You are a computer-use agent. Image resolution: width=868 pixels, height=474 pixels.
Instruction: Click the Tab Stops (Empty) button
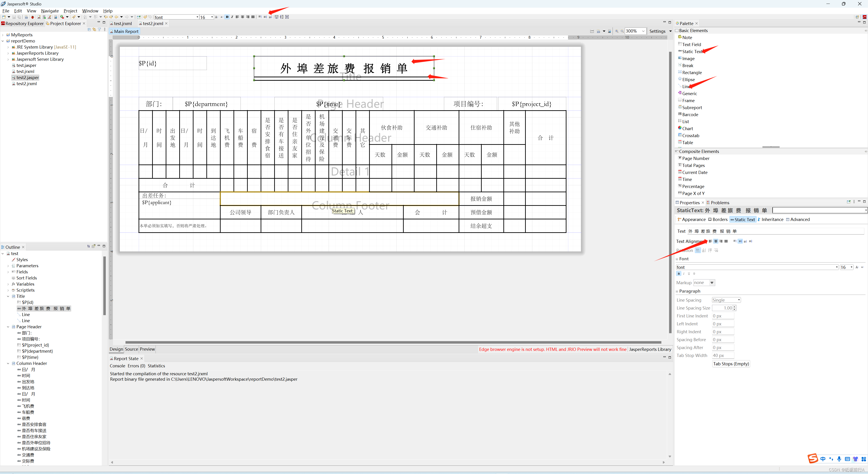731,364
